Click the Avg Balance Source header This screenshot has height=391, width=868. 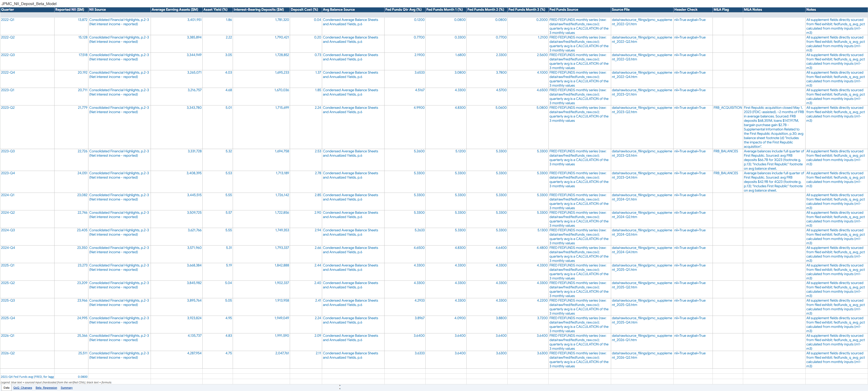[x=353, y=10]
